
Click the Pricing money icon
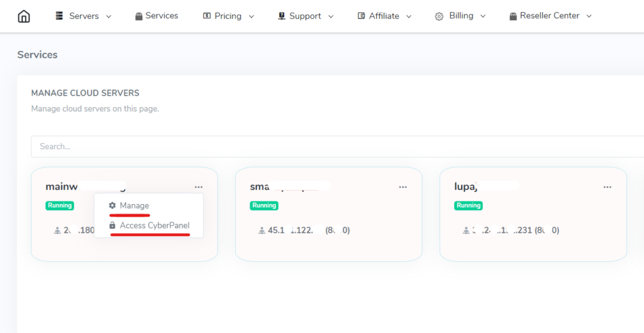point(206,16)
